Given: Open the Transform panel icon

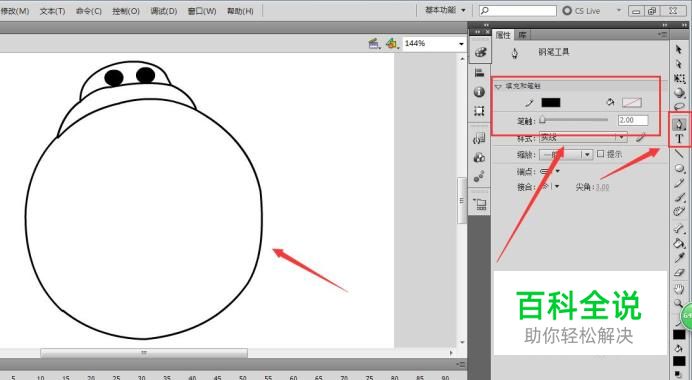Looking at the screenshot, I should (480, 111).
